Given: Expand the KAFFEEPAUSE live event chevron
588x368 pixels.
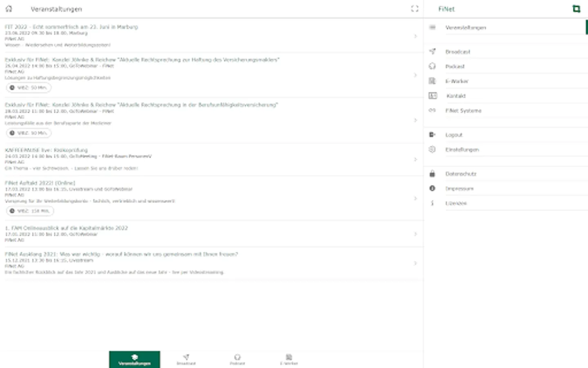Looking at the screenshot, I should pos(416,159).
